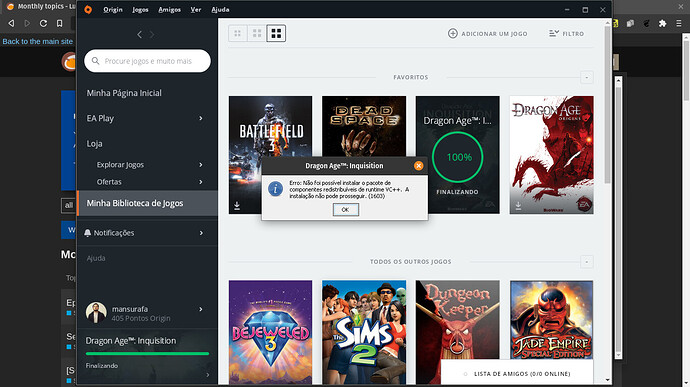
Task: Open the Filtro filter options
Action: [x=566, y=33]
